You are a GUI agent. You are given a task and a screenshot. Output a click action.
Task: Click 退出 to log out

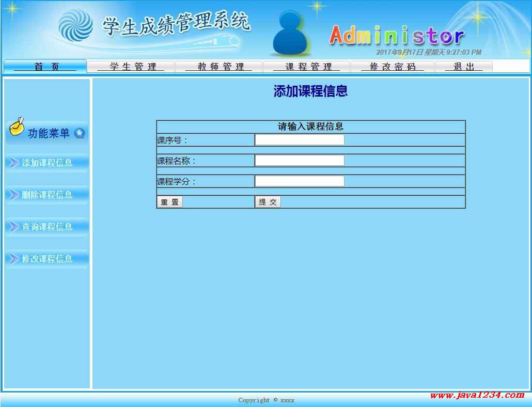click(x=463, y=67)
